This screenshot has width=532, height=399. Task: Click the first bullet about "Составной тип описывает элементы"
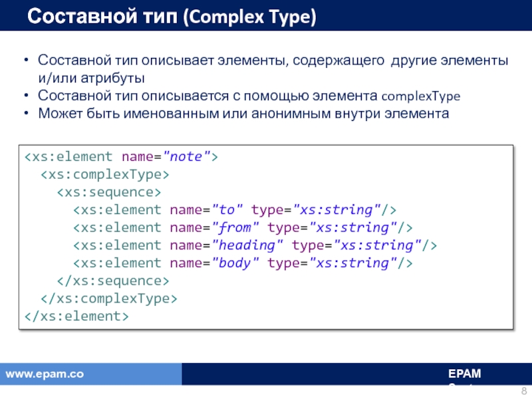coord(273,60)
